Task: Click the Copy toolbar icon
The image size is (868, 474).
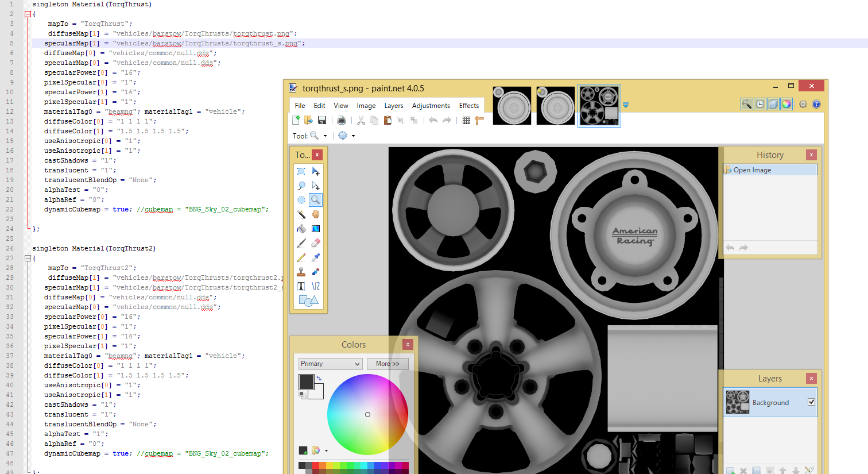Action: pyautogui.click(x=374, y=120)
